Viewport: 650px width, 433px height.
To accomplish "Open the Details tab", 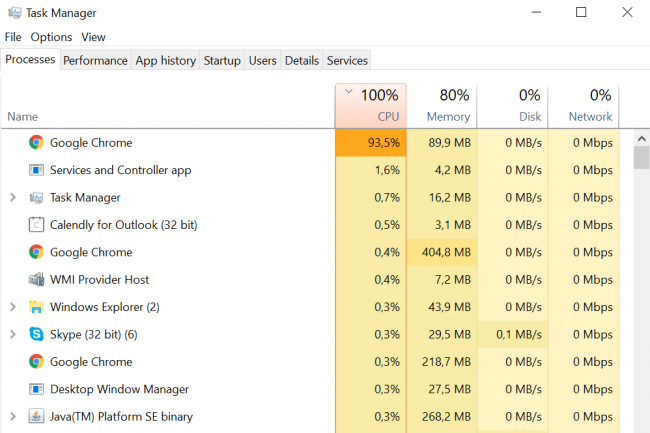I will [x=302, y=60].
